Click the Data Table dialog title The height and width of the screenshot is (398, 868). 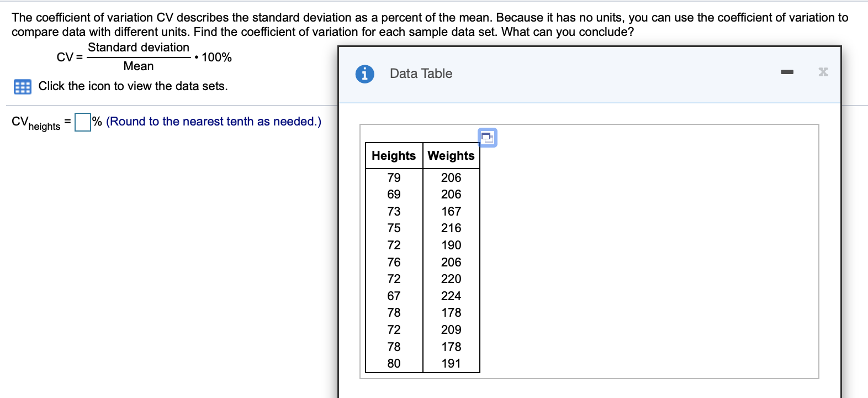click(421, 74)
